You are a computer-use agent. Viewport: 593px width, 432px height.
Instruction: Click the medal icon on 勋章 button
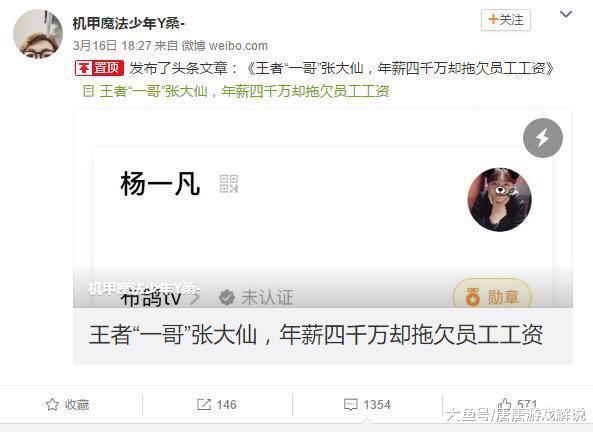tap(472, 297)
